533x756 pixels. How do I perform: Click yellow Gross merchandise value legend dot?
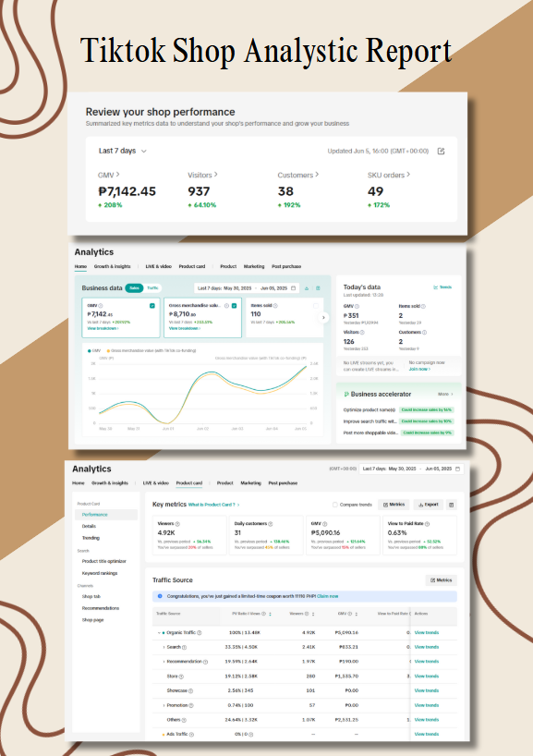[108, 350]
